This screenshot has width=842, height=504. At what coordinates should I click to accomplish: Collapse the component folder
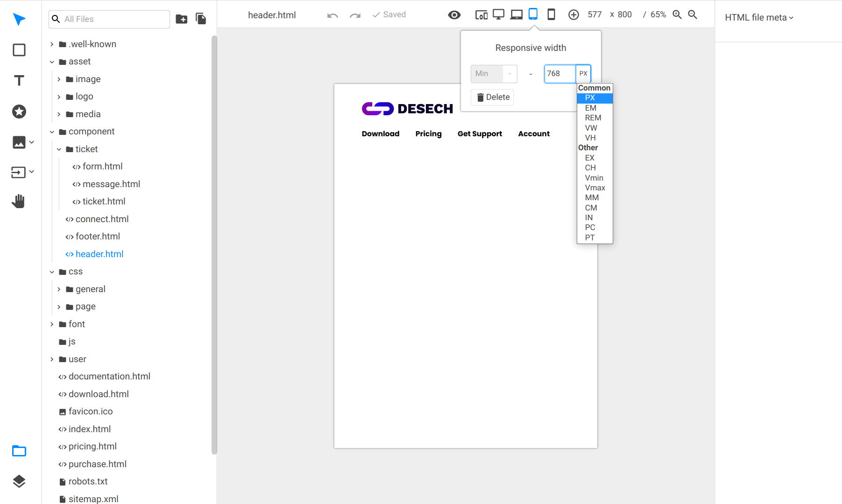(x=52, y=132)
